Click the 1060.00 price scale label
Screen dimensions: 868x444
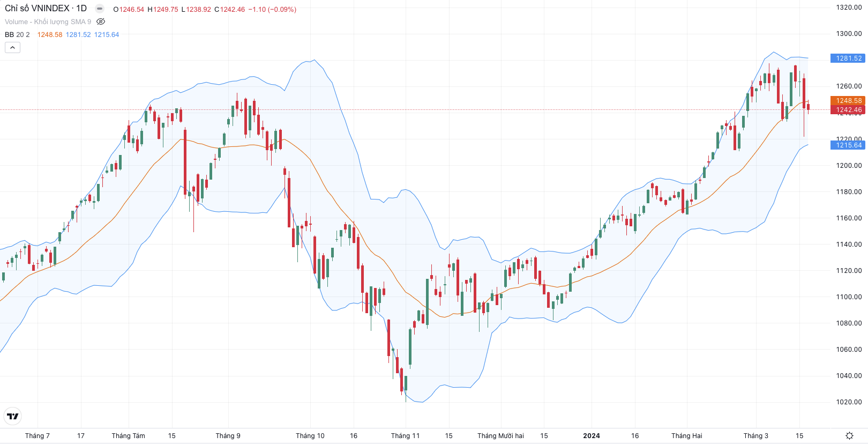click(849, 350)
